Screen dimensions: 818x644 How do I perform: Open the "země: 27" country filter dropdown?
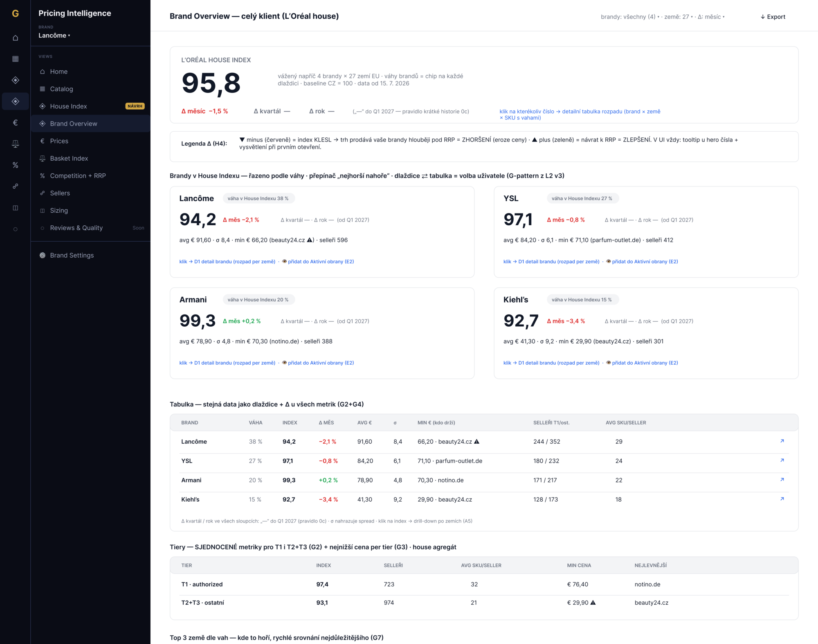click(679, 17)
